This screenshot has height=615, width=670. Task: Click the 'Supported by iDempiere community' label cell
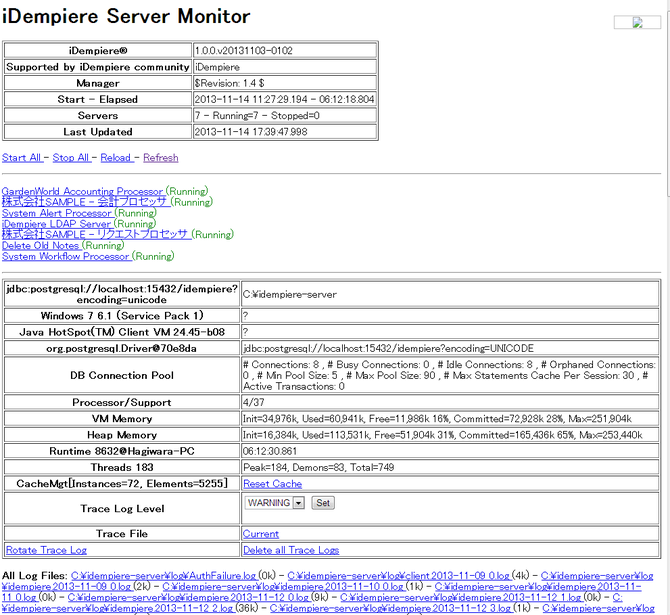coord(98,67)
